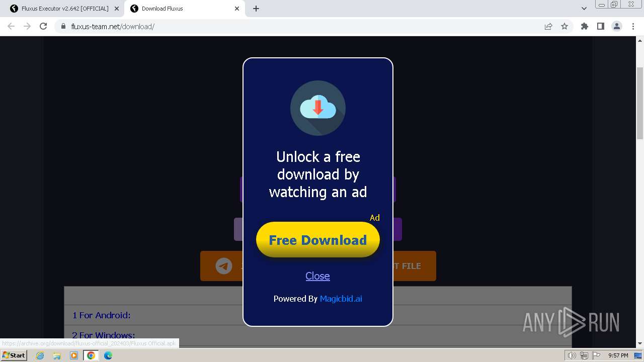Open the Extensions puzzle icon
The image size is (644, 362).
[x=584, y=26]
